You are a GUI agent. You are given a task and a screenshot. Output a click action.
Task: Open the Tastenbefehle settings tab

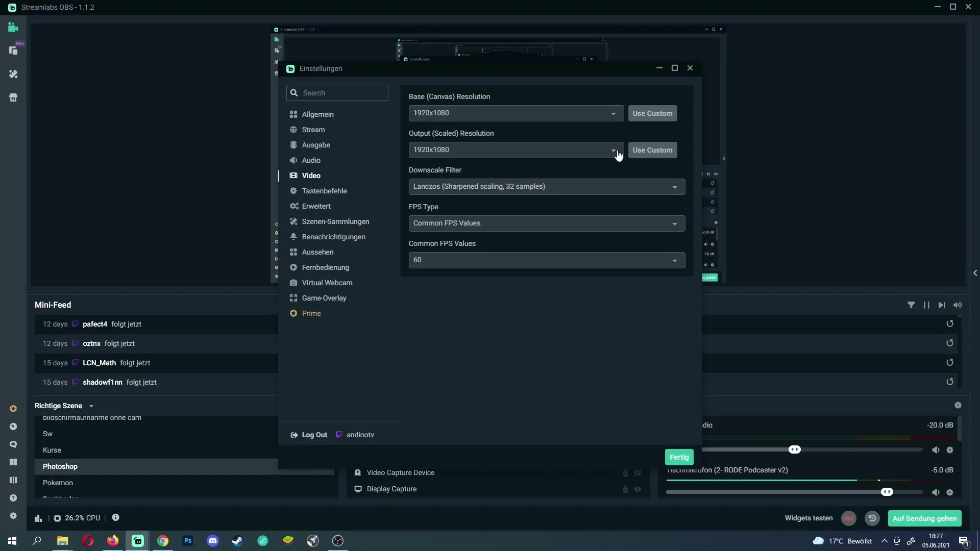(324, 191)
